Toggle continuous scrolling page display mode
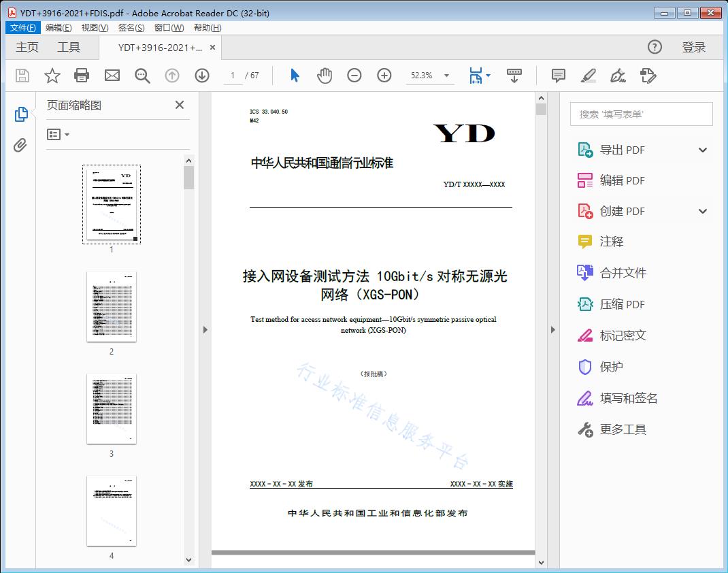728x573 pixels. click(x=514, y=76)
